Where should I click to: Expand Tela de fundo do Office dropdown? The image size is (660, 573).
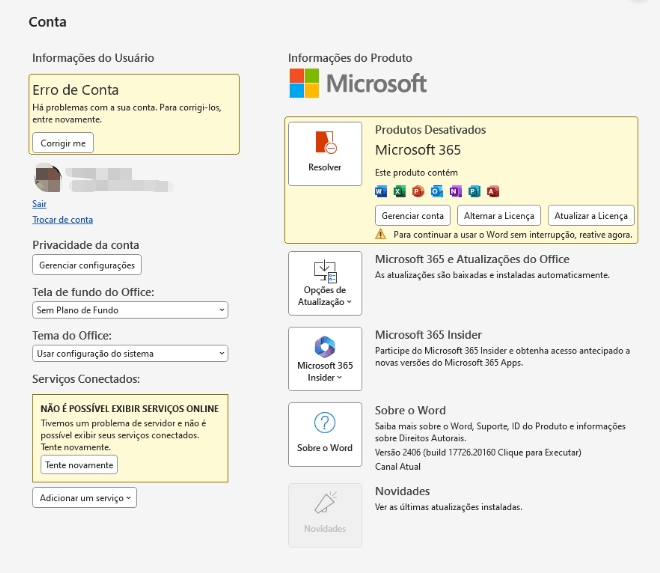pos(130,310)
